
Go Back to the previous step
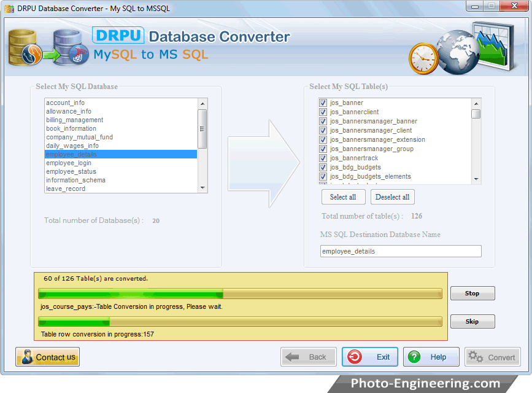(x=309, y=357)
